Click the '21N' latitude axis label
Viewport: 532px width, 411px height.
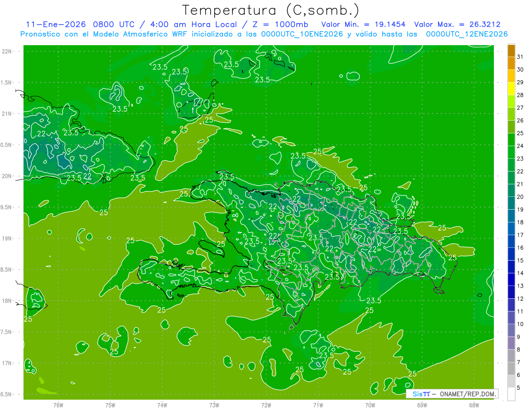[x=7, y=114]
